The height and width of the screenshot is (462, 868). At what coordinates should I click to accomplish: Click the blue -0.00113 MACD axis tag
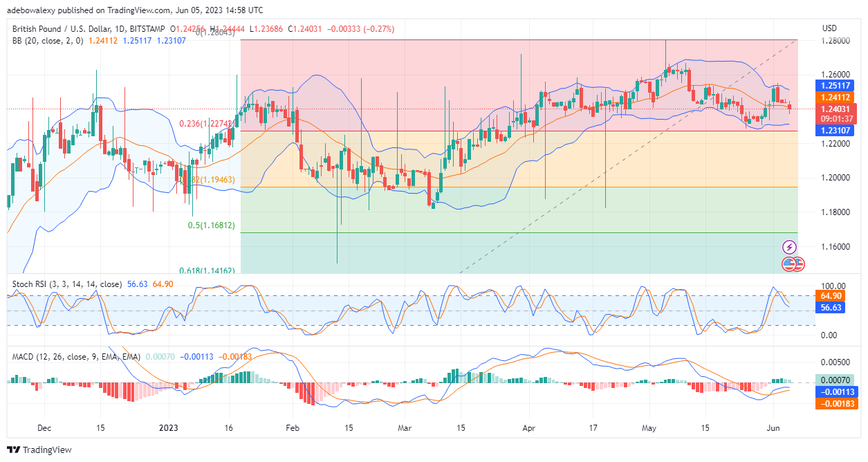tap(836, 391)
